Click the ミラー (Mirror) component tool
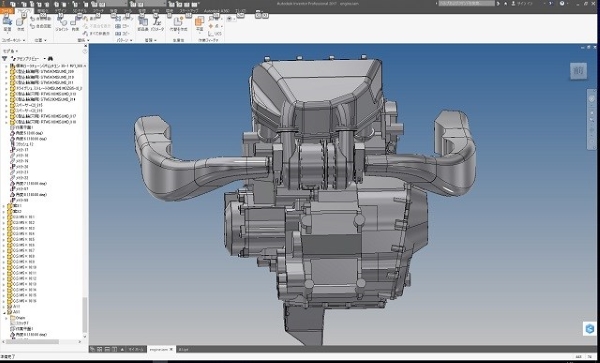 (122, 26)
